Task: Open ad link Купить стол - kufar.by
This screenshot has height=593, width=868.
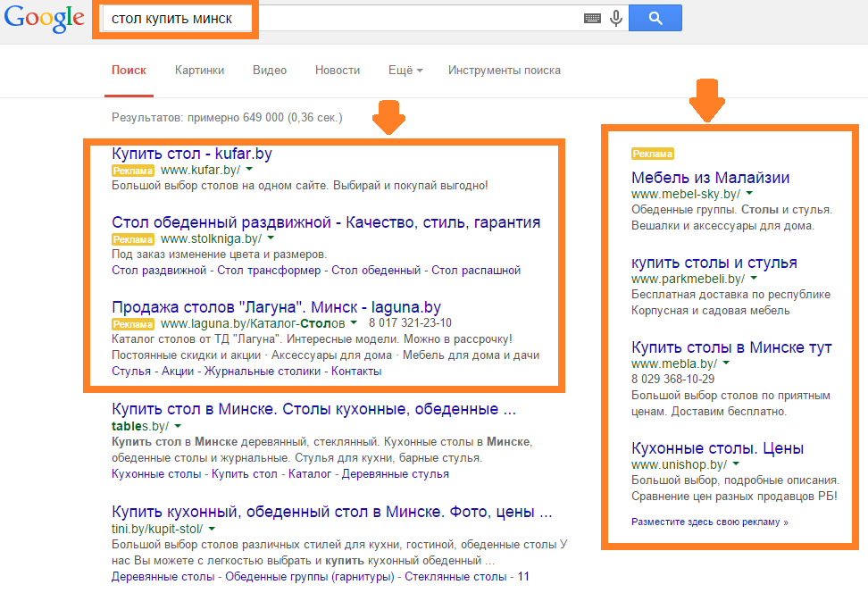Action: (x=191, y=154)
